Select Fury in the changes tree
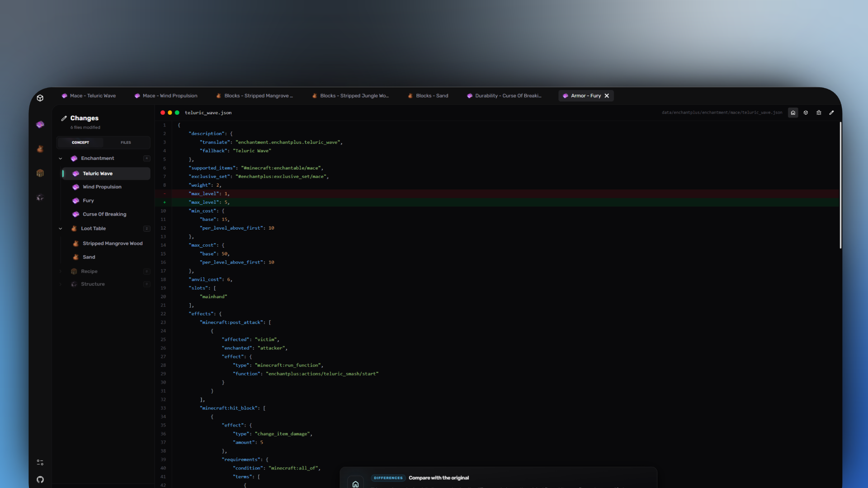The image size is (868, 488). 106,201
